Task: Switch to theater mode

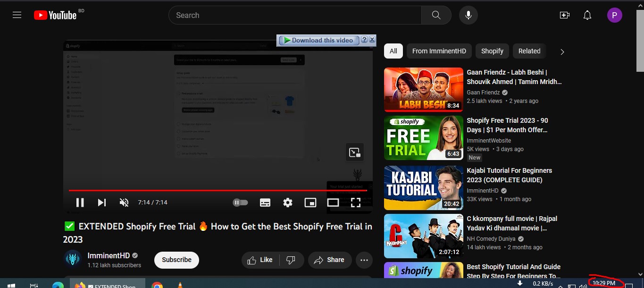Action: click(x=333, y=203)
